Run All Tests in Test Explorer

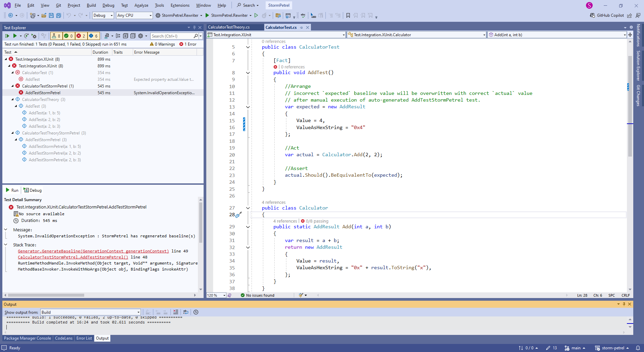pos(7,36)
